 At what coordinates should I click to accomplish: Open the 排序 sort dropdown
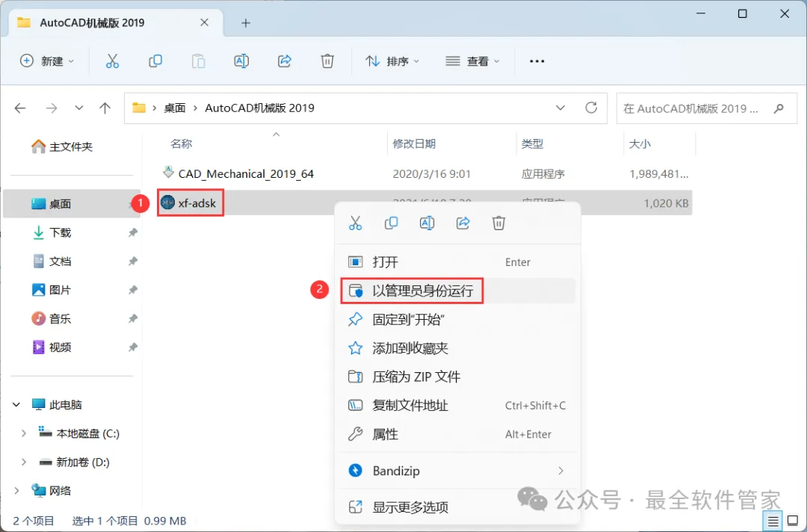pos(392,61)
